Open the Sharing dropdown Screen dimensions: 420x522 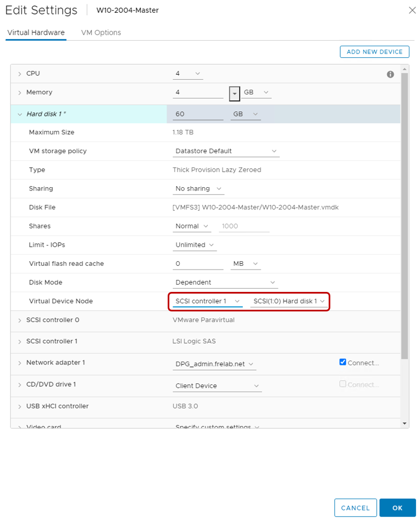199,189
